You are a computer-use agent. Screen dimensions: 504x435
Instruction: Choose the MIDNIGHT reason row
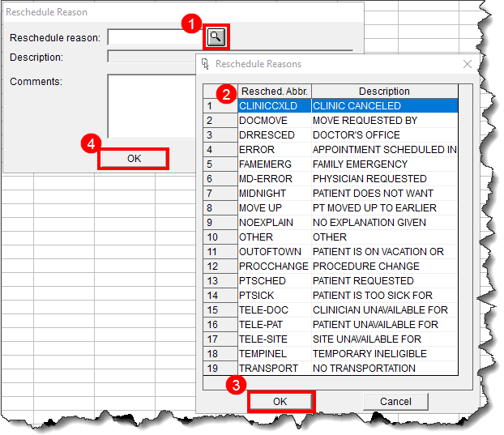tap(262, 194)
